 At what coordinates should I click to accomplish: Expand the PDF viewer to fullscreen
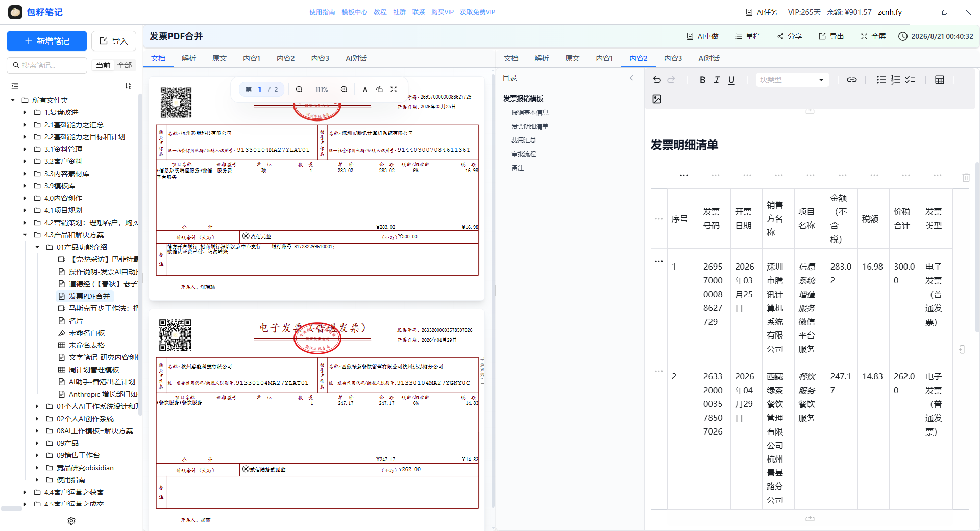point(394,89)
